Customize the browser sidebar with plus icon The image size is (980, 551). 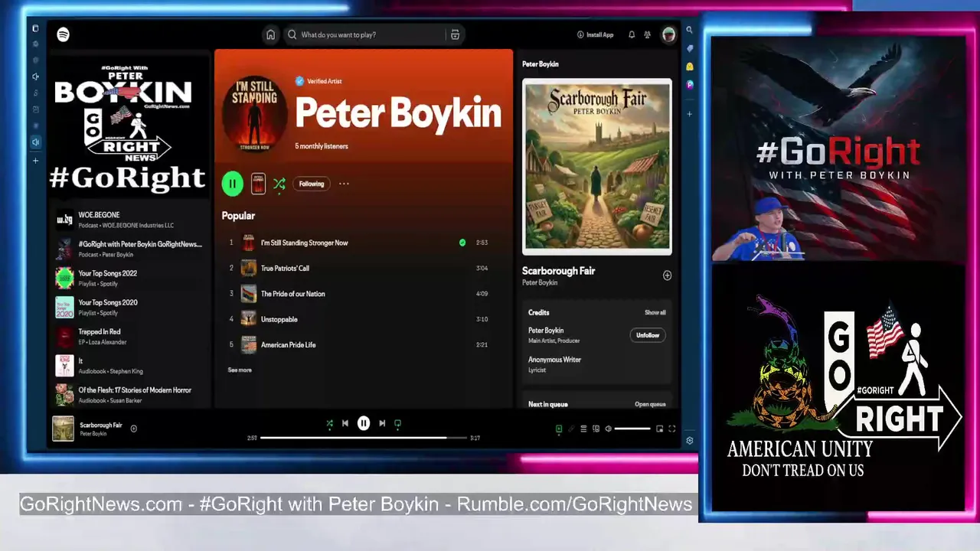689,114
